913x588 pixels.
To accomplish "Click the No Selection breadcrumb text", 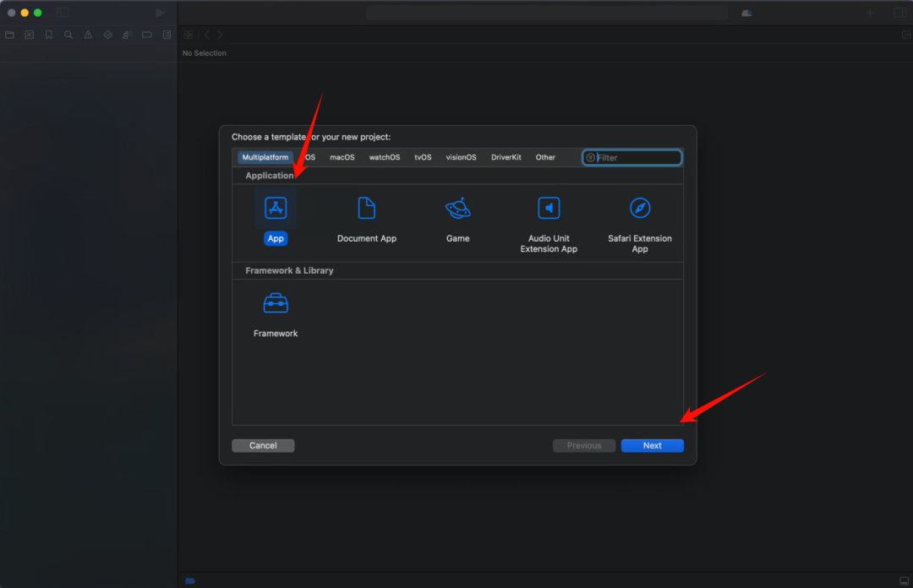I will tap(205, 53).
